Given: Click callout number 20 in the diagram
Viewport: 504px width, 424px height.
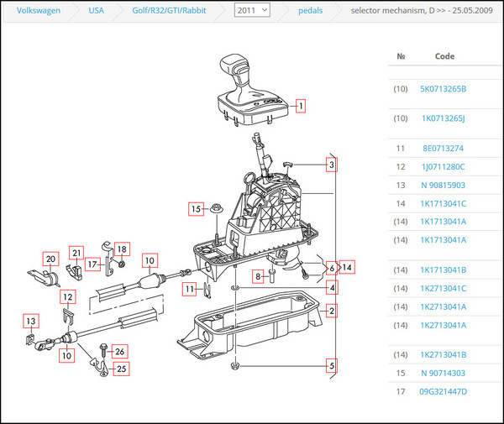Looking at the screenshot, I should pyautogui.click(x=50, y=259).
